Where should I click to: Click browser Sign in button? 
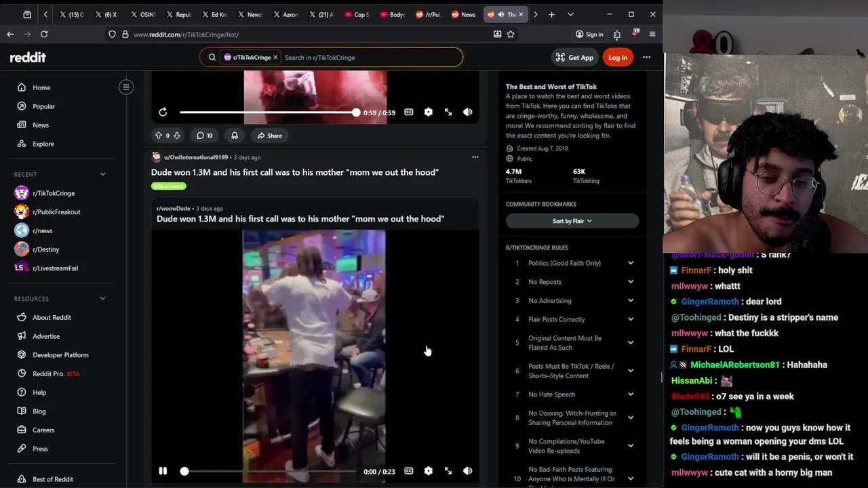point(589,34)
